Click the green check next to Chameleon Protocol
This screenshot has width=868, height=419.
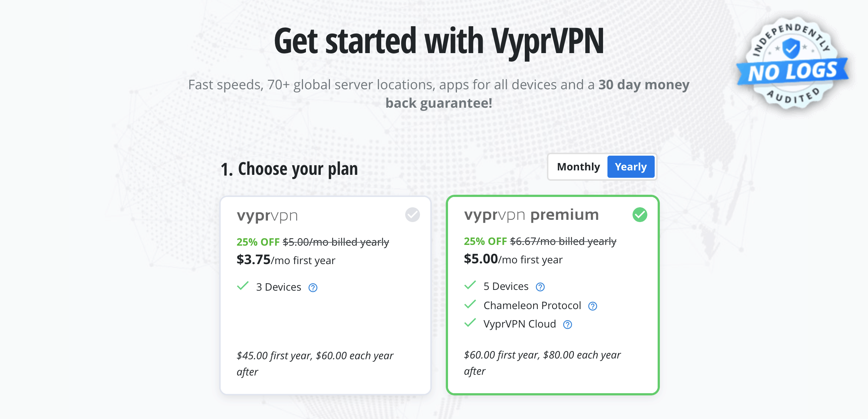[x=470, y=304]
